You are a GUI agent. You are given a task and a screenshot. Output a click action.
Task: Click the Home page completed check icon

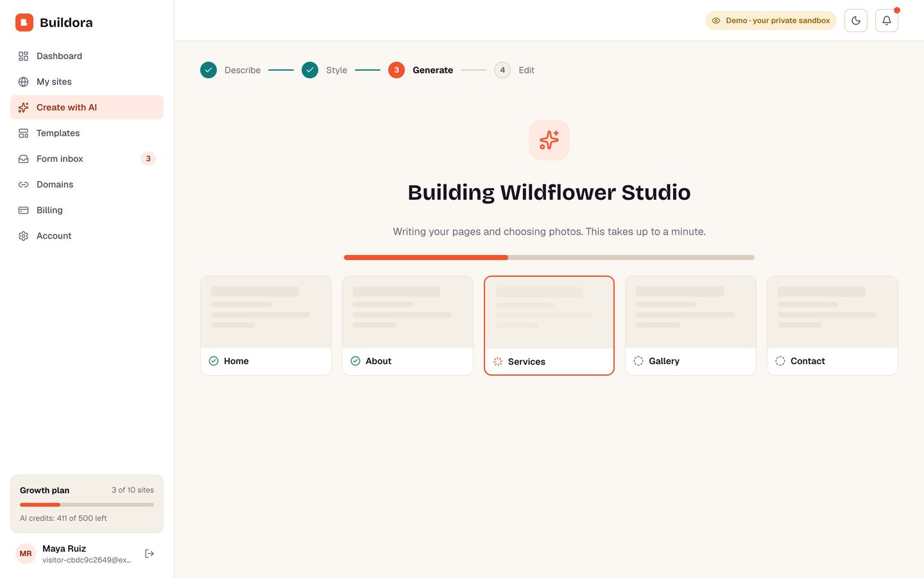tap(214, 361)
